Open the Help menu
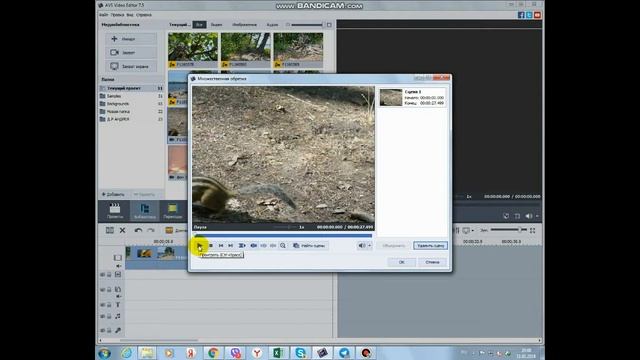This screenshot has width=640, height=360. click(x=144, y=15)
